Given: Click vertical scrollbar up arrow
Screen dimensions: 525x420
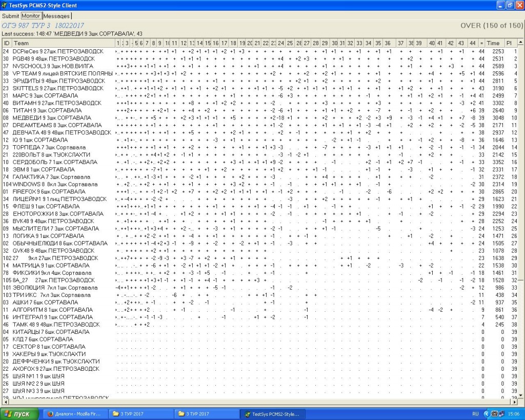Looking at the screenshot, I should 520,43.
